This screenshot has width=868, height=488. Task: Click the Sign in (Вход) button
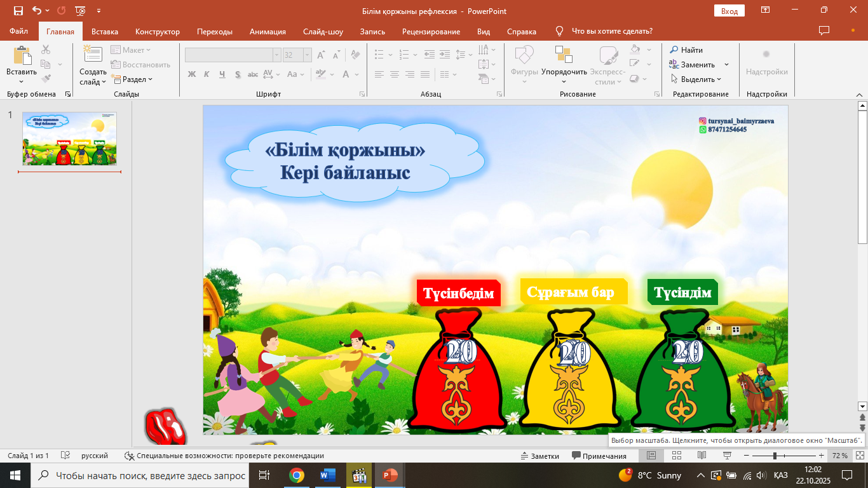(x=729, y=11)
